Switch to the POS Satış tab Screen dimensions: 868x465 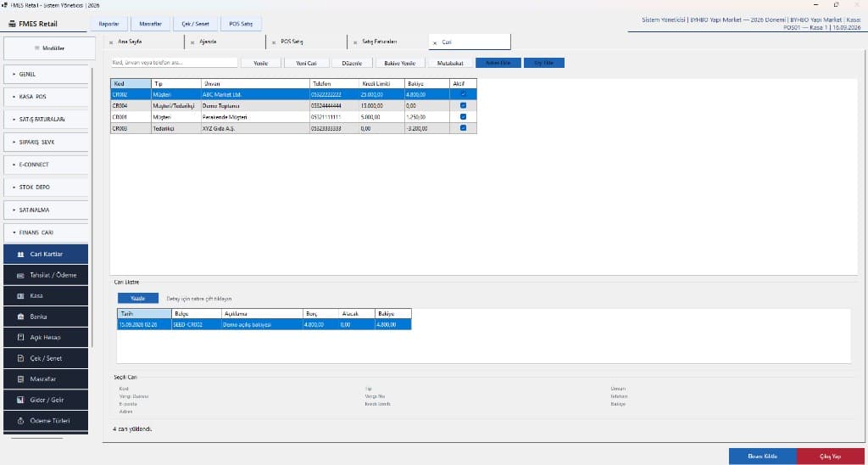[x=307, y=42]
